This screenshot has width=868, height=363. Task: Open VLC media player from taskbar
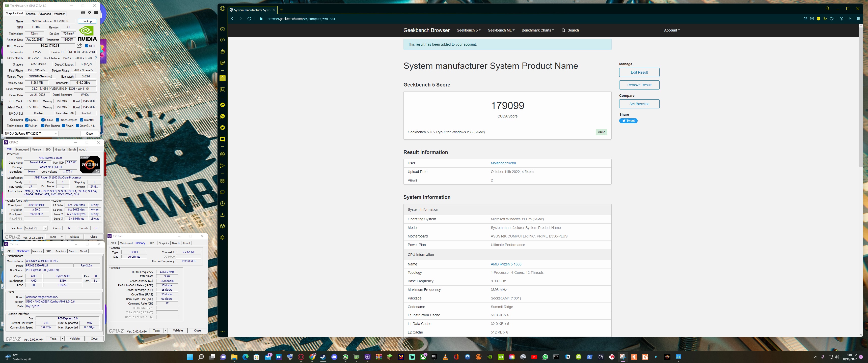(x=445, y=357)
